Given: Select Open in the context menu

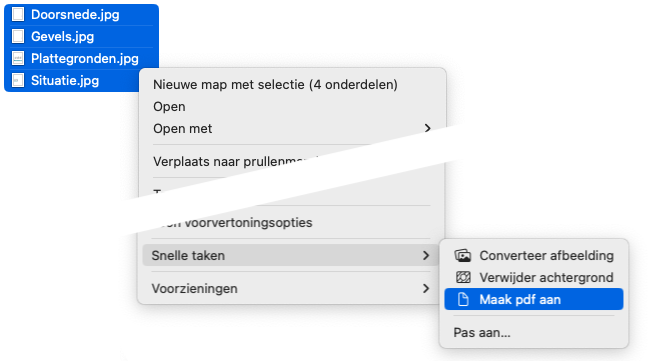Looking at the screenshot, I should [169, 107].
